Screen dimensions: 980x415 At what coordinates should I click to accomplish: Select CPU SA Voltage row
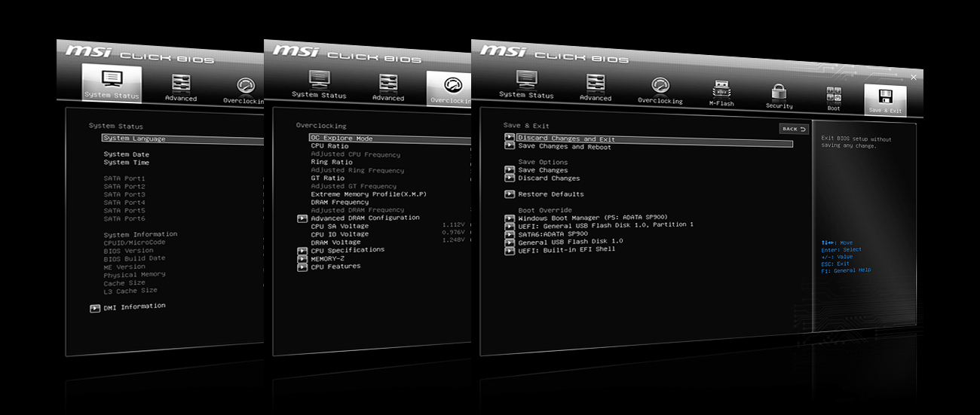click(340, 226)
